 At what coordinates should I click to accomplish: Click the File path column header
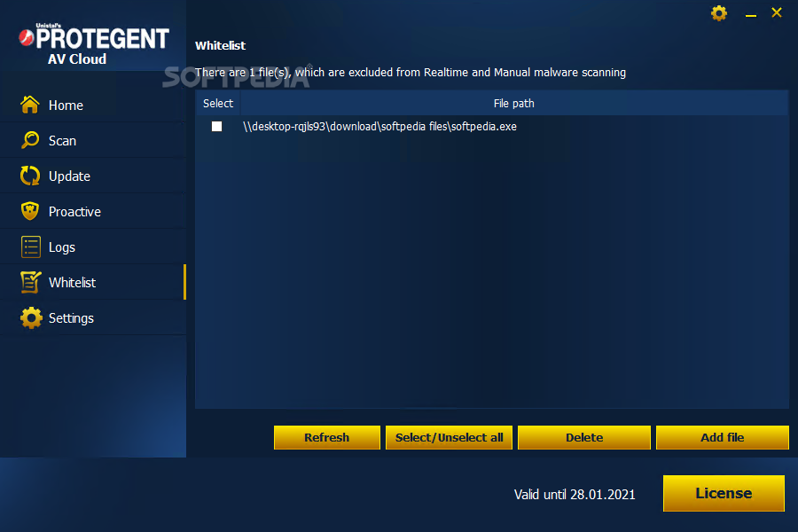514,104
